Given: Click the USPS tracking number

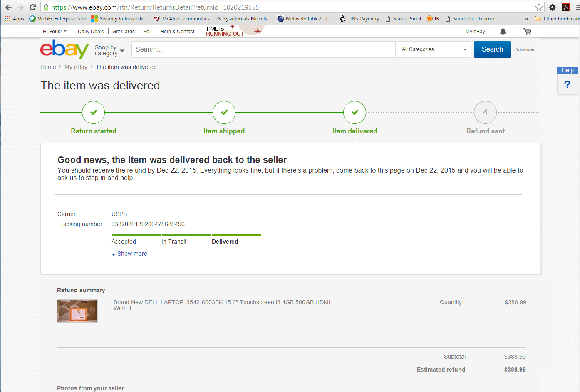Looking at the screenshot, I should pos(148,224).
